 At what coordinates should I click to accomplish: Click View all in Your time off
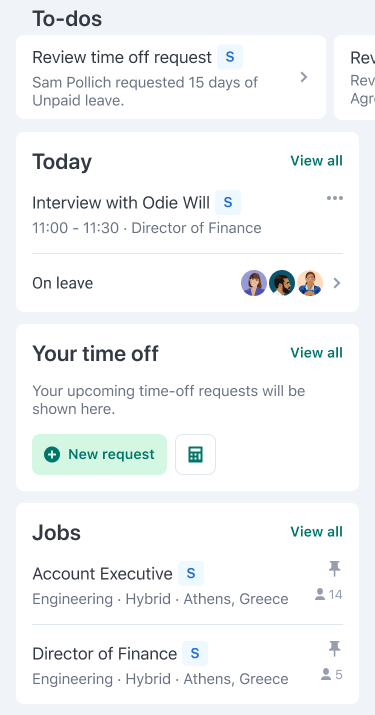coord(317,352)
